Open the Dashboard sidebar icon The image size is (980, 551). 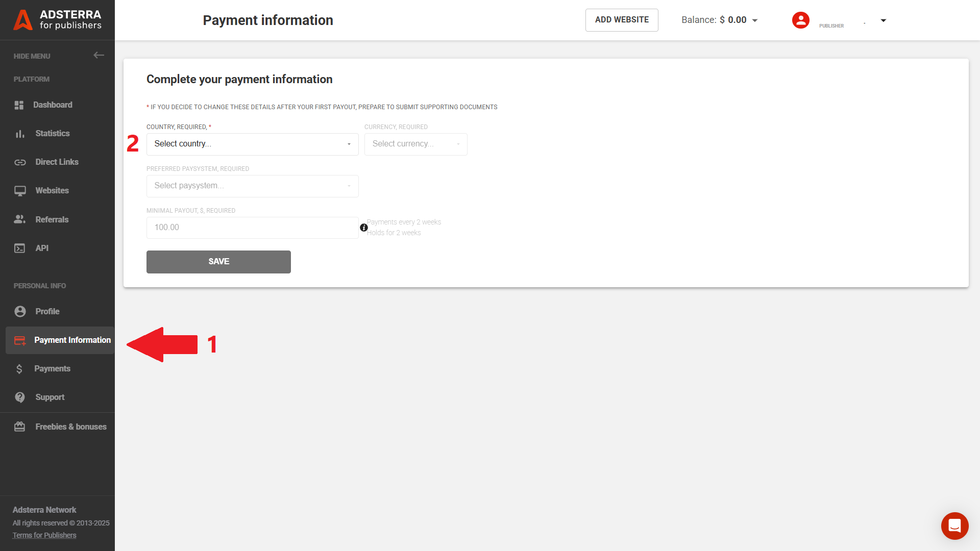[x=19, y=105]
